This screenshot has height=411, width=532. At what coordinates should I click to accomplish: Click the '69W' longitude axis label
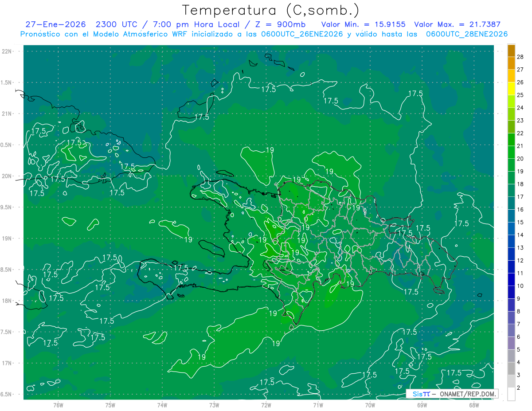[422, 405]
